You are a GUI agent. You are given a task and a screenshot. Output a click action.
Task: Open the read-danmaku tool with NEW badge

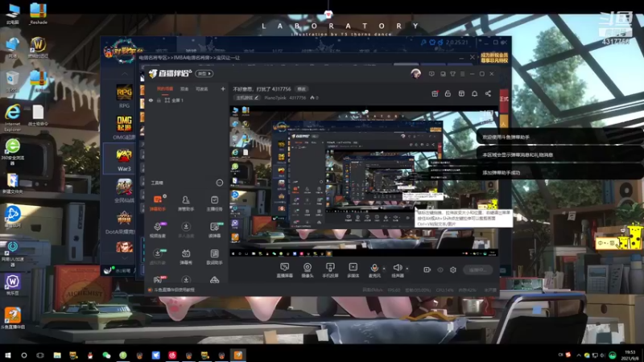pyautogui.click(x=214, y=229)
